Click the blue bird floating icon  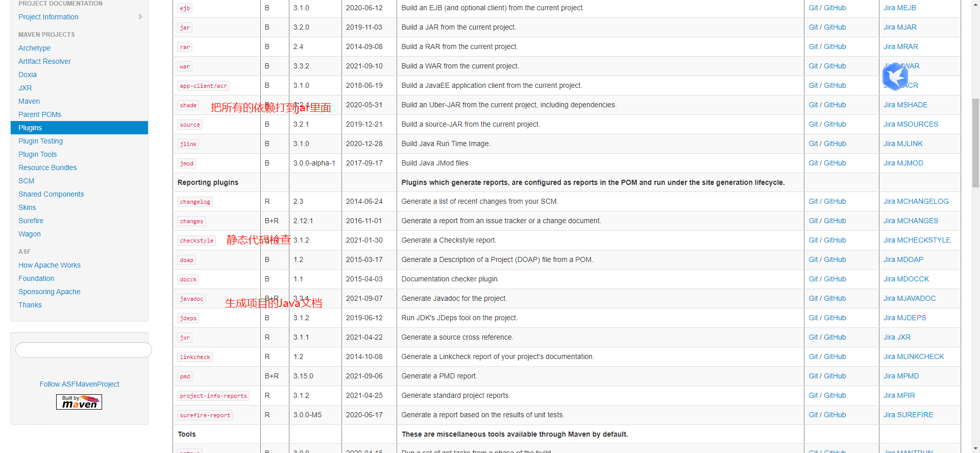895,77
